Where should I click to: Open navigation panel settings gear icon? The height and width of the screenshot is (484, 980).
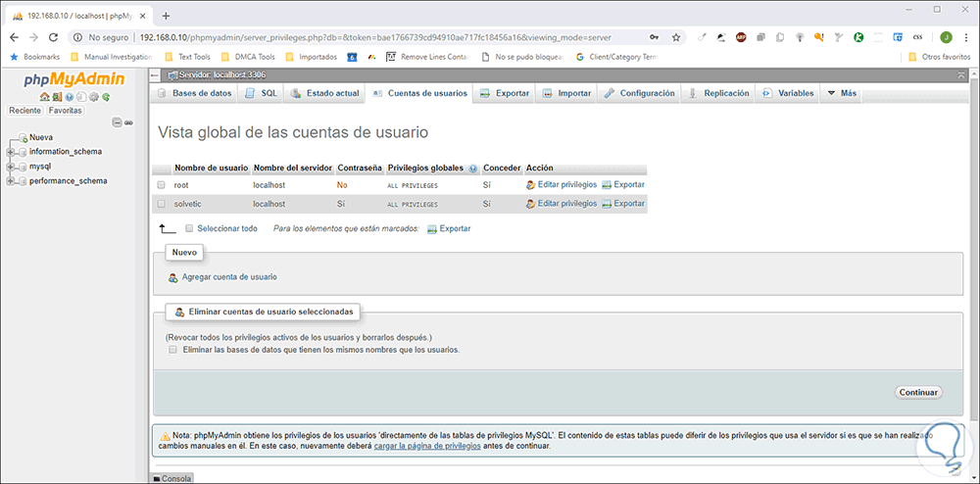(94, 97)
